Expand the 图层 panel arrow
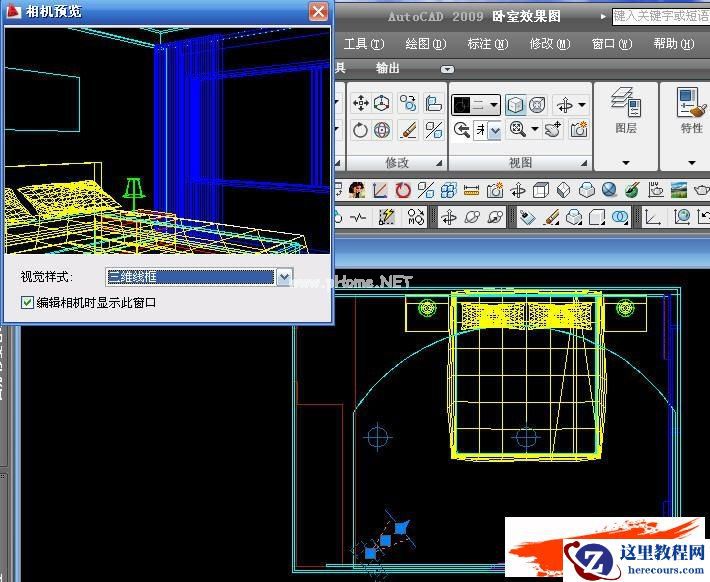This screenshot has height=582, width=710. (625, 163)
